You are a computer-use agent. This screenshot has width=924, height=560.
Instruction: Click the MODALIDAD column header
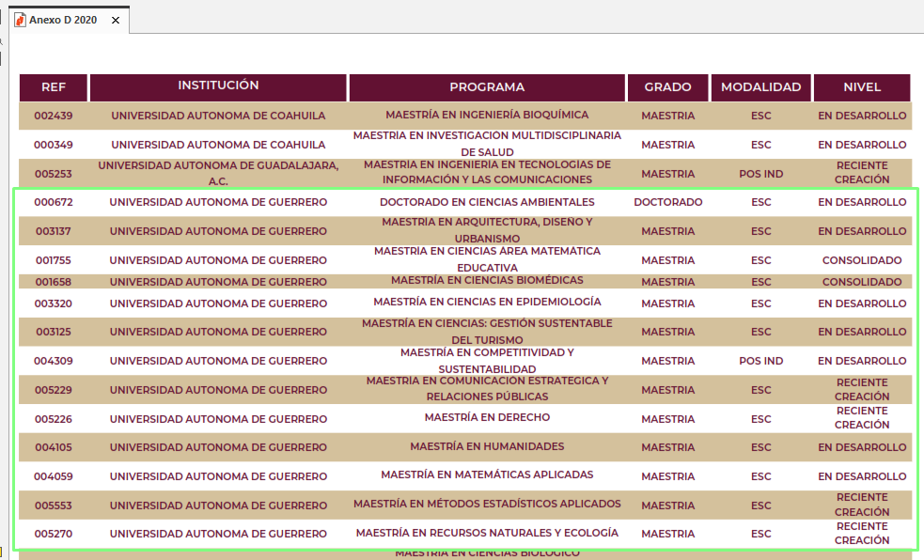[x=760, y=87]
